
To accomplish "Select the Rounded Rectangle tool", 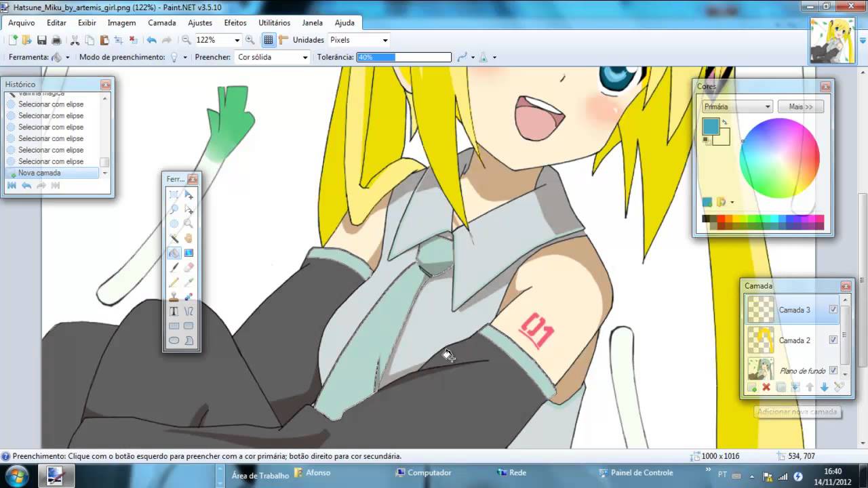I will pyautogui.click(x=189, y=326).
